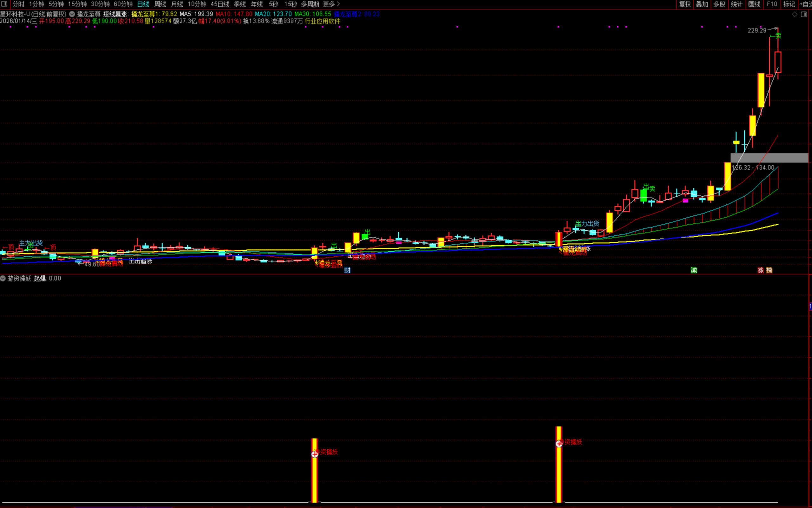This screenshot has width=812, height=508.
Task: Open F10 company information
Action: 772,4
